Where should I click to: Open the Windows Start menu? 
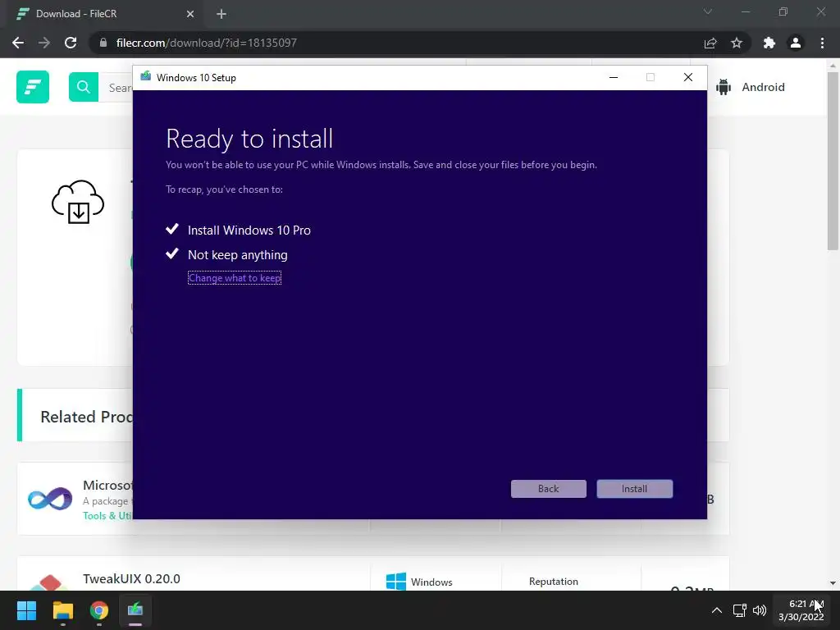tap(26, 610)
